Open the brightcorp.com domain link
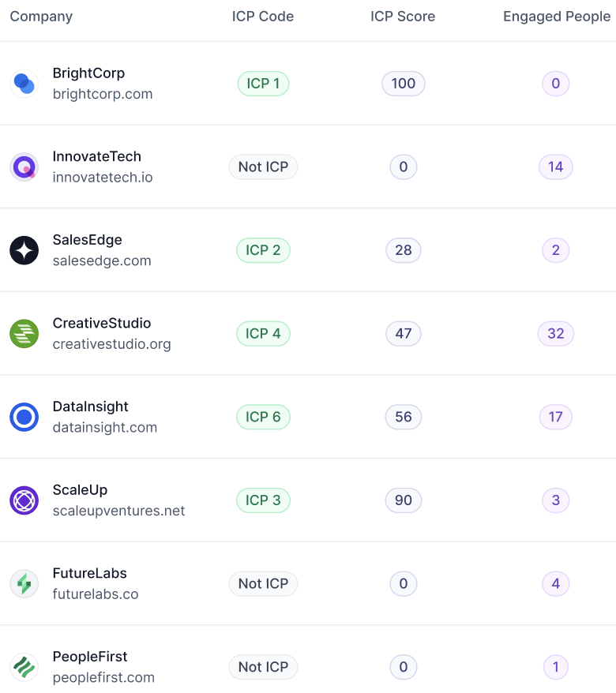The width and height of the screenshot is (616, 693). click(103, 94)
